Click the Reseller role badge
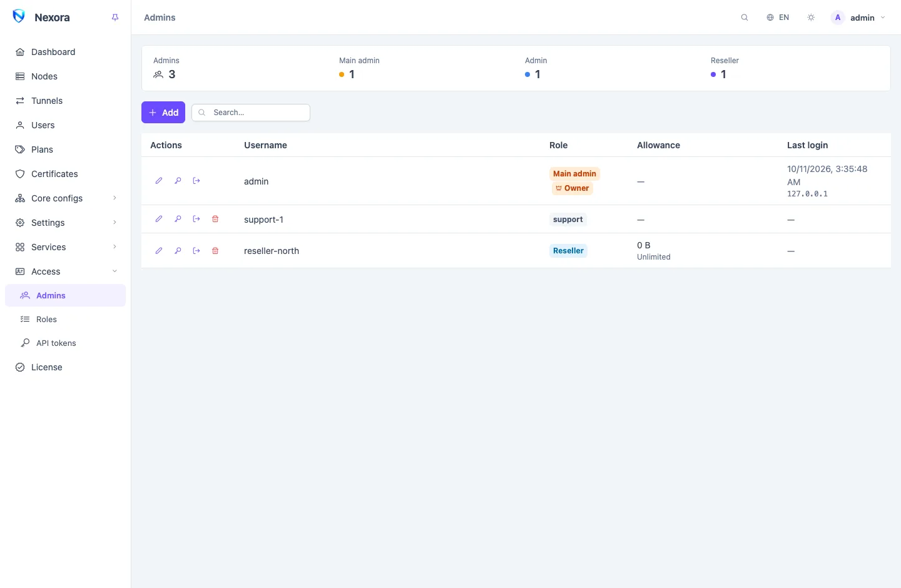This screenshot has height=588, width=901. click(568, 251)
